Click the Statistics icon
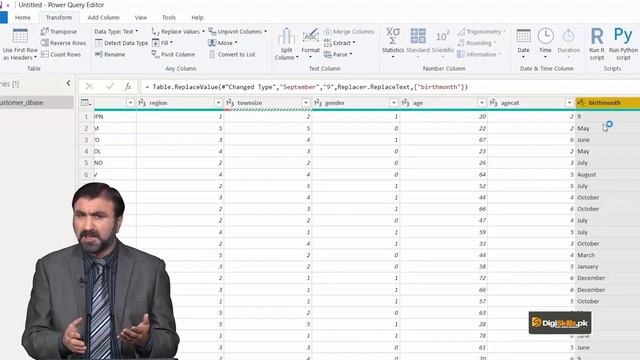Screen dimensions: 640x360 pos(393,36)
